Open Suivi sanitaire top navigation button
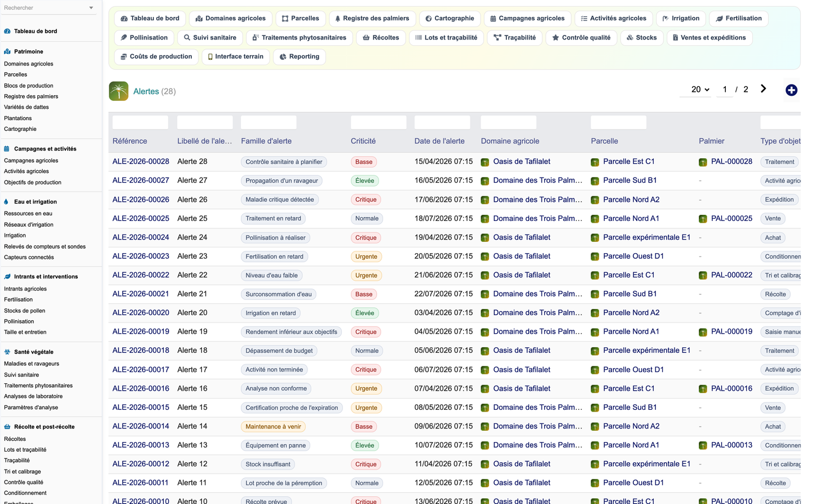815x504 pixels. click(210, 38)
